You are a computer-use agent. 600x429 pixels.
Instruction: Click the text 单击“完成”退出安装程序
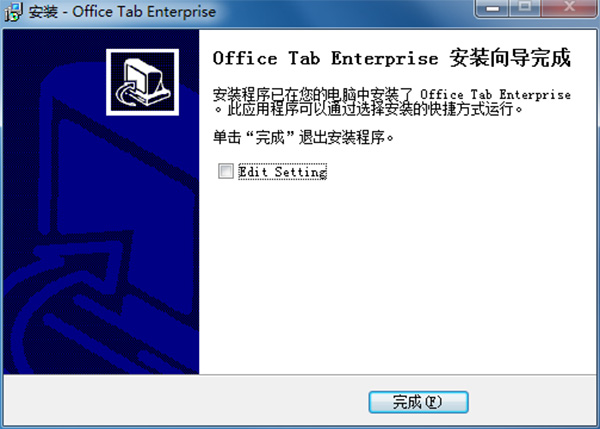[303, 137]
